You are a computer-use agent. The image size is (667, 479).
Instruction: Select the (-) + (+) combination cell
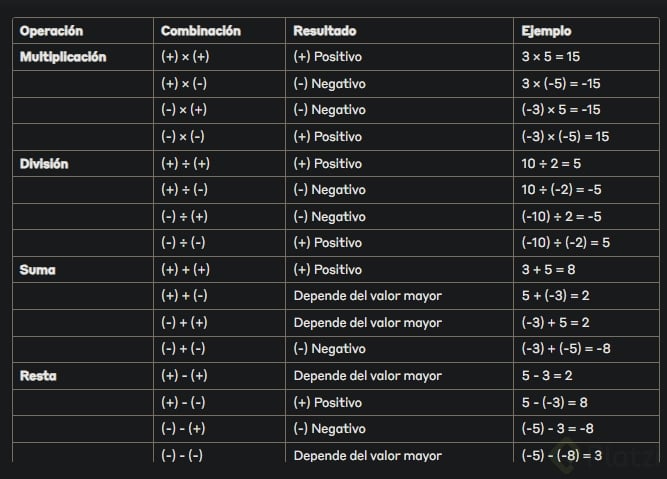183,323
